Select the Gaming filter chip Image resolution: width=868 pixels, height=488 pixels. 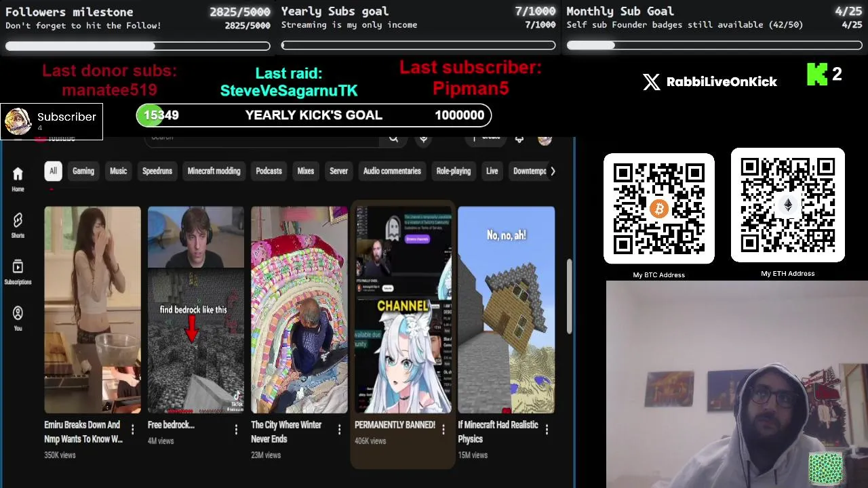[83, 171]
